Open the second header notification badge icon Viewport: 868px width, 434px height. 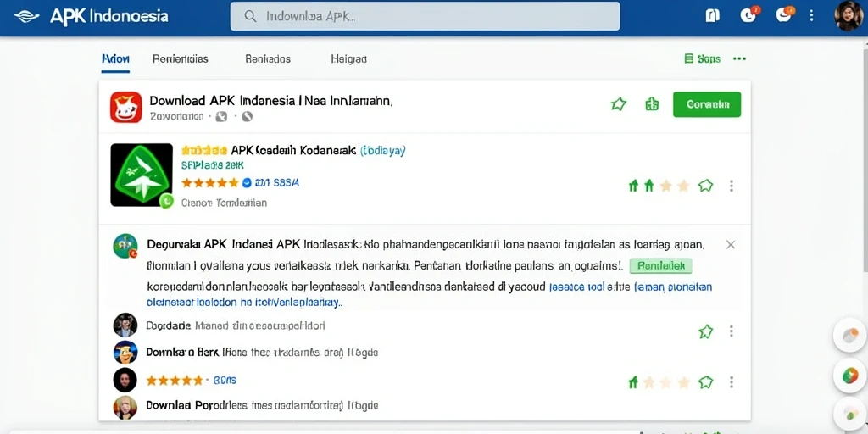point(785,14)
